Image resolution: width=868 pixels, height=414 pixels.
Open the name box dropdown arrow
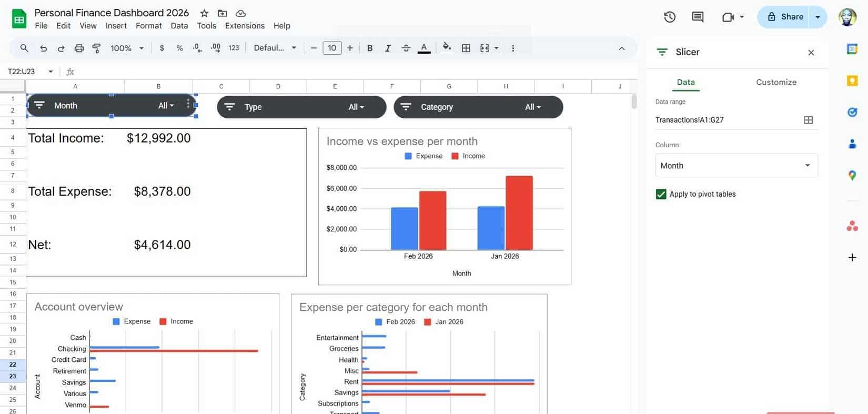point(51,72)
